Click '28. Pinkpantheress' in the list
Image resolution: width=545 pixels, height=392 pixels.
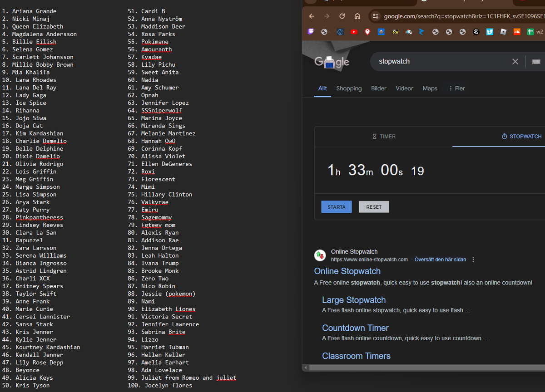32,218
